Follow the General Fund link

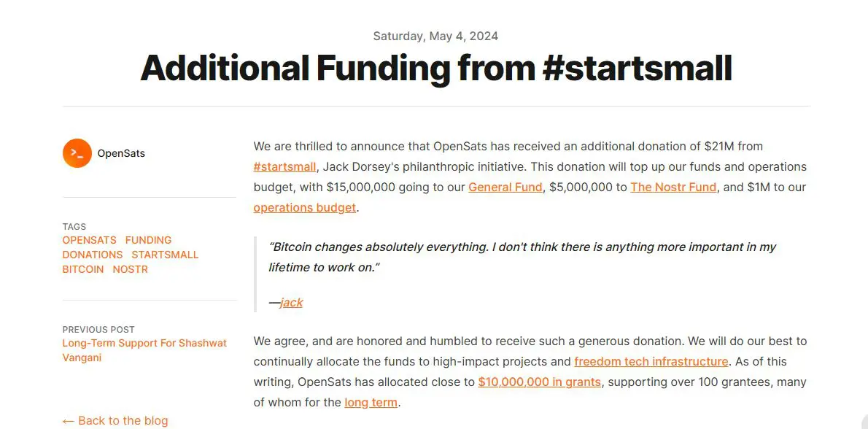click(505, 187)
